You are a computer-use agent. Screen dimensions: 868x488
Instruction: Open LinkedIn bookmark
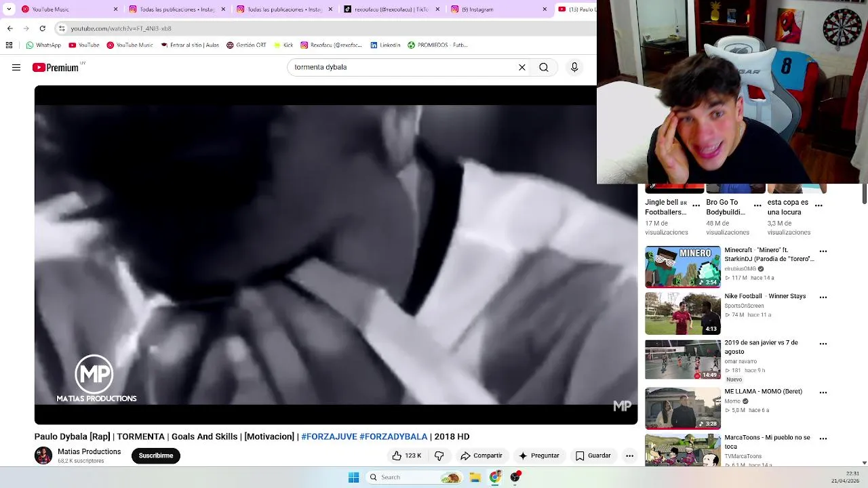[385, 45]
